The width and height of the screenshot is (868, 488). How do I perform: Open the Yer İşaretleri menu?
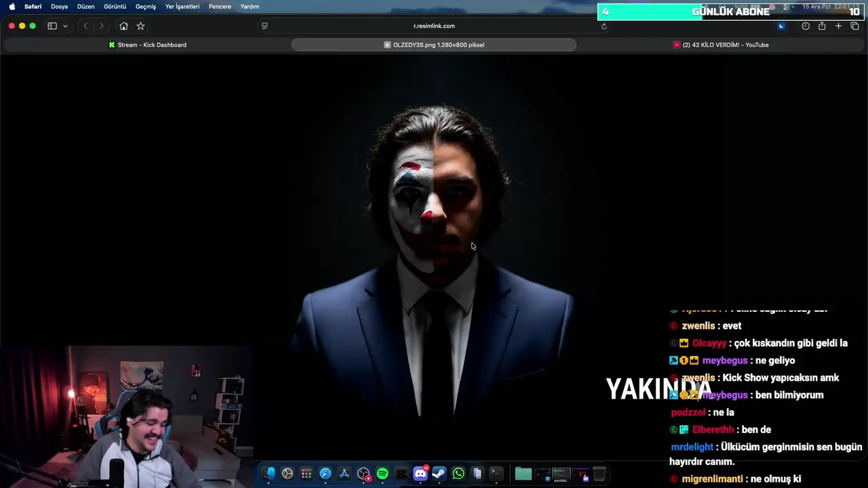coord(182,6)
